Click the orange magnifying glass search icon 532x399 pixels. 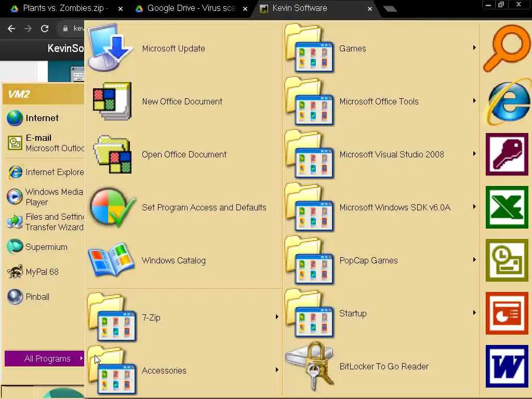tap(507, 48)
